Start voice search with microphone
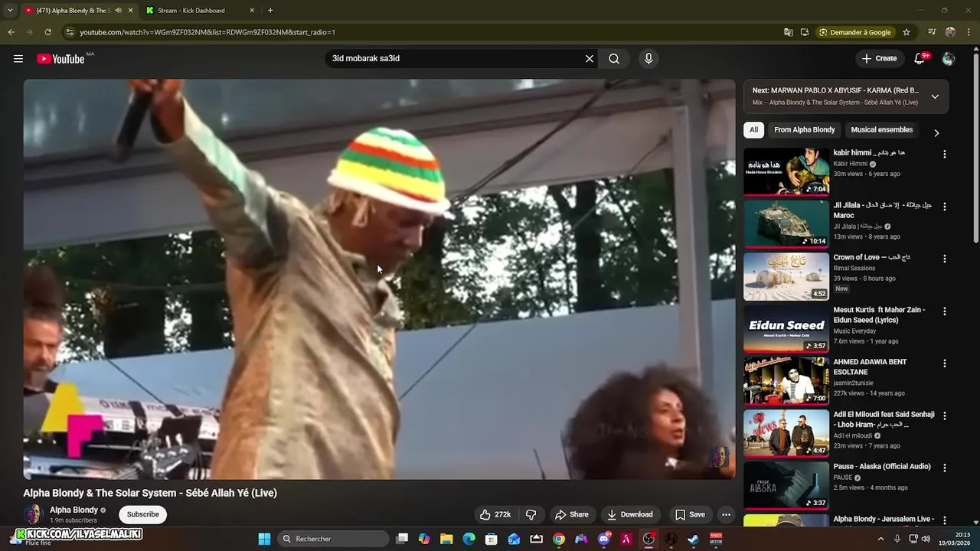 (648, 59)
